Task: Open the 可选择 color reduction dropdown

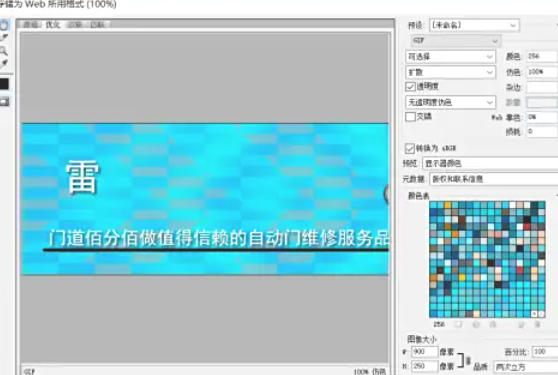Action: point(450,57)
